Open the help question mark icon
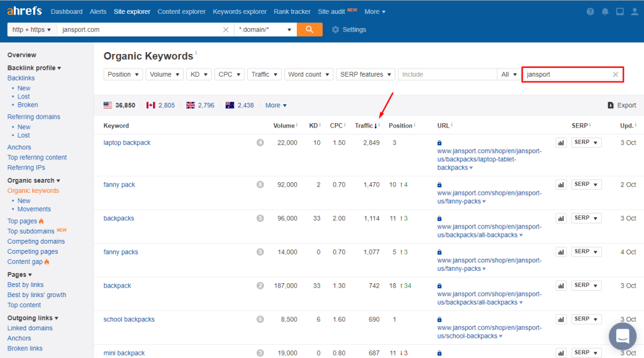This screenshot has height=358, width=644. click(x=590, y=12)
